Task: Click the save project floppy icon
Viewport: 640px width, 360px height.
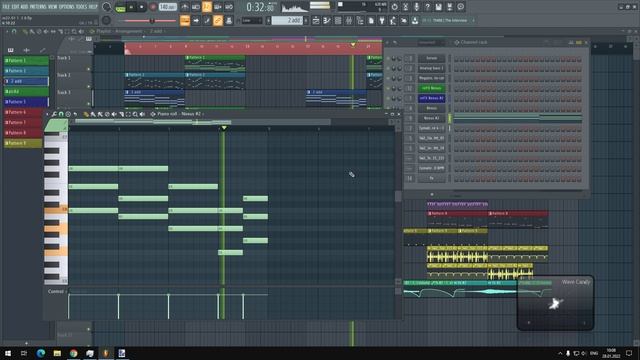Action: 438,7
